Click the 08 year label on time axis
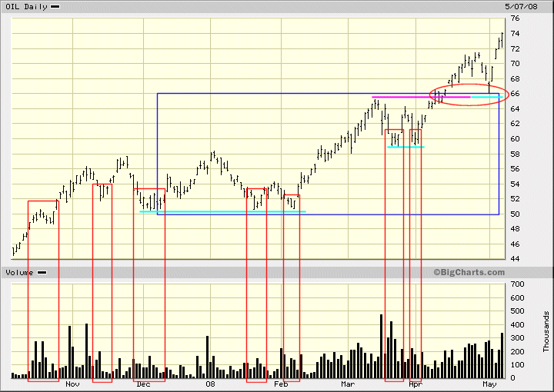Viewport: 554px width, 392px height. (x=210, y=384)
